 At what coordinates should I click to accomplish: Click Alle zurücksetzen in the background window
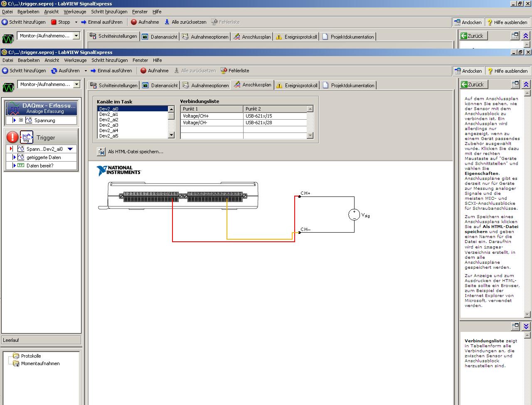click(185, 22)
